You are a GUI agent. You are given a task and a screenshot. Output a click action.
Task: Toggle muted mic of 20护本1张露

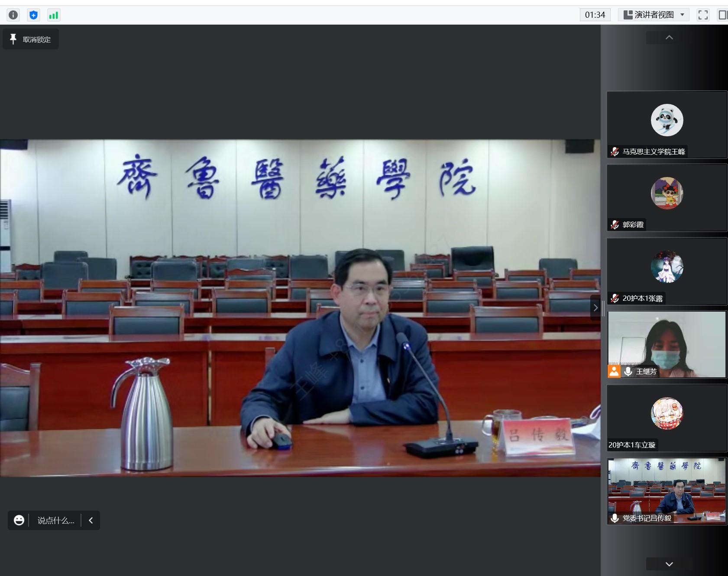point(615,298)
